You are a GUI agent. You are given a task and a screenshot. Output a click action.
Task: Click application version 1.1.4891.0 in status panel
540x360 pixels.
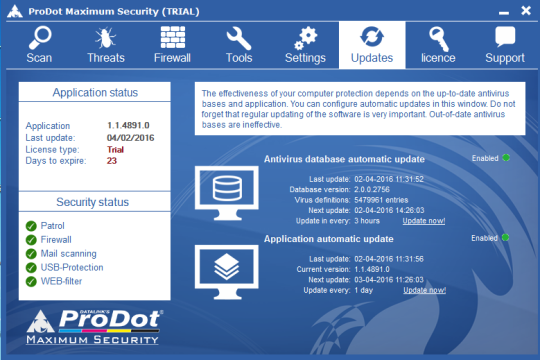click(128, 125)
